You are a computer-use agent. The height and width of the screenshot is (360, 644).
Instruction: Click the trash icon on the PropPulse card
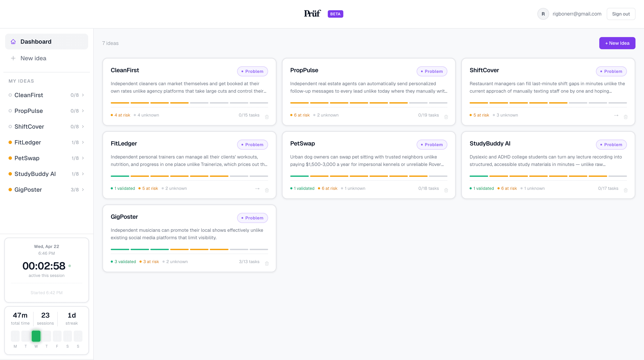tap(446, 117)
